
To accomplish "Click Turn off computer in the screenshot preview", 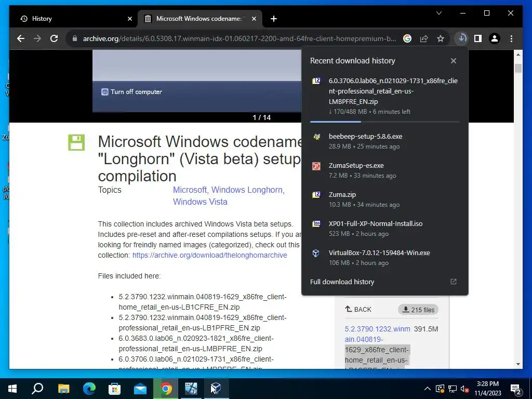I will [x=131, y=92].
